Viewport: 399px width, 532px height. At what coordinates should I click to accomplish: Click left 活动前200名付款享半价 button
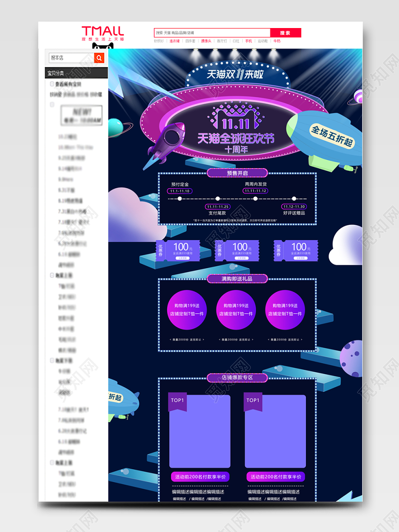(x=199, y=476)
